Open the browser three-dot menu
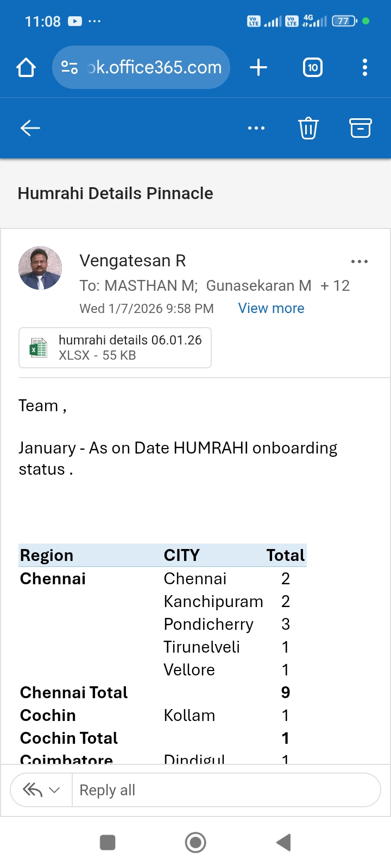This screenshot has height=868, width=391. click(x=364, y=68)
